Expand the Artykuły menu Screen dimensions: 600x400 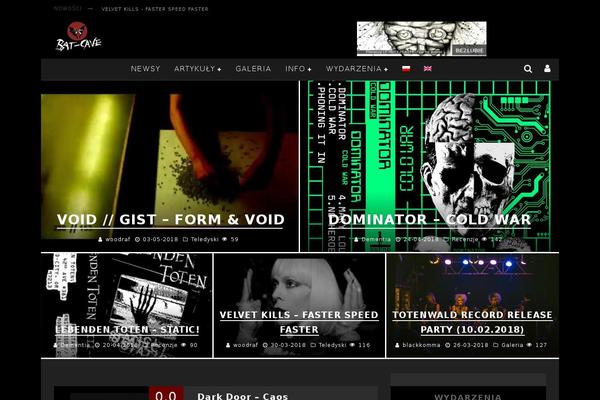197,69
